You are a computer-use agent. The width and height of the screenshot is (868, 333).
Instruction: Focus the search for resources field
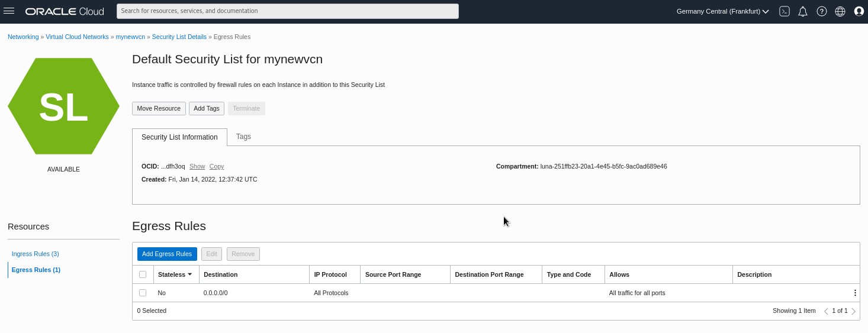coord(288,11)
